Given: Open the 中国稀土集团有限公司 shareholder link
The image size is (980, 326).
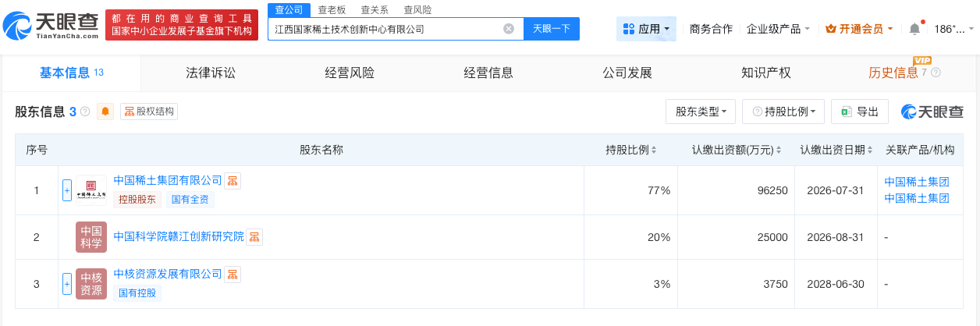Looking at the screenshot, I should 168,180.
